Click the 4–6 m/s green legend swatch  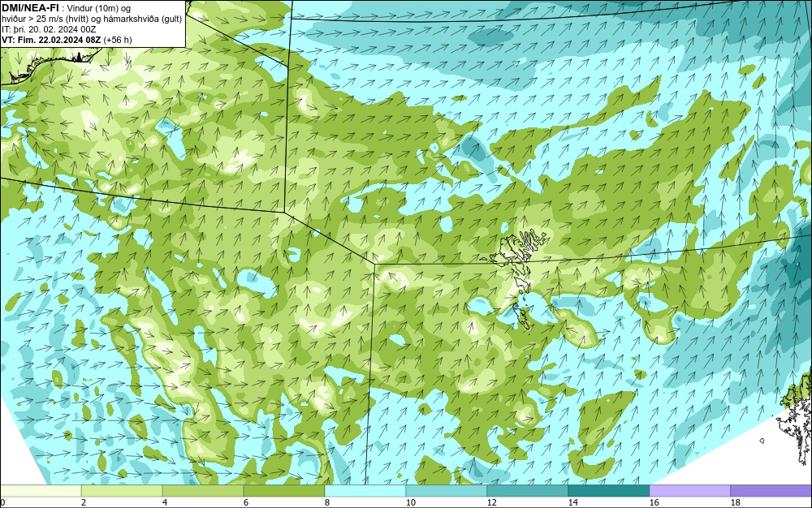[x=203, y=490]
